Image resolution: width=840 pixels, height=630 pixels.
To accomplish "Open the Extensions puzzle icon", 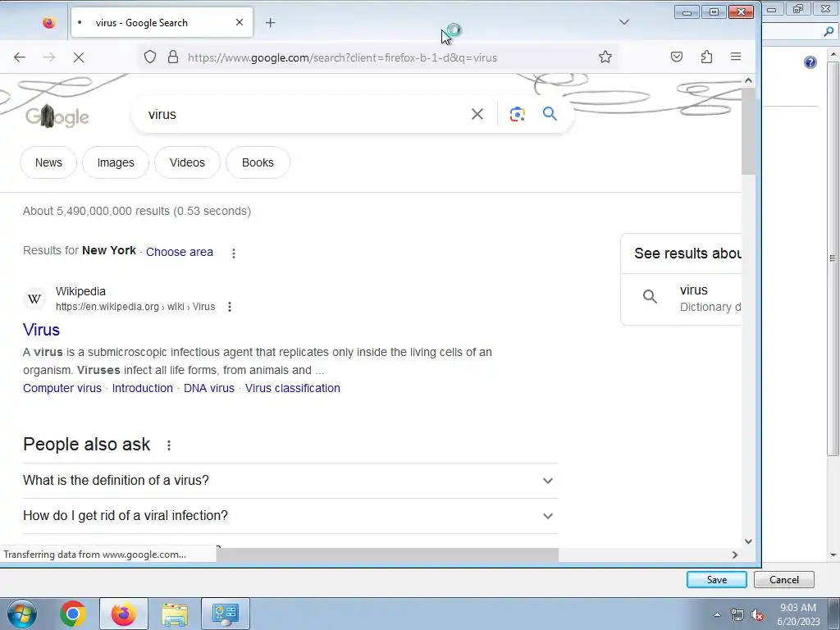I will (x=706, y=57).
